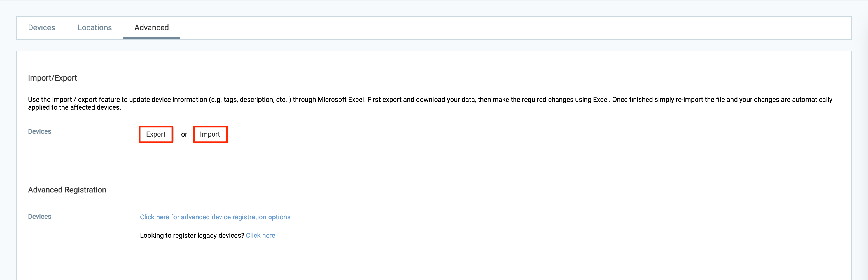868x280 pixels.
Task: Switch to the Devices tab
Action: [41, 28]
